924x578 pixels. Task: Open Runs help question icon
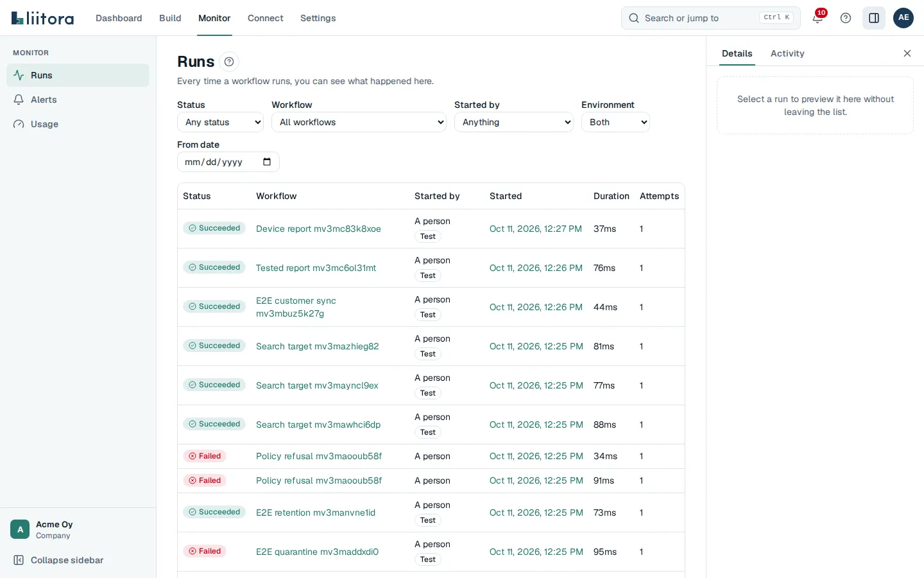pos(229,62)
